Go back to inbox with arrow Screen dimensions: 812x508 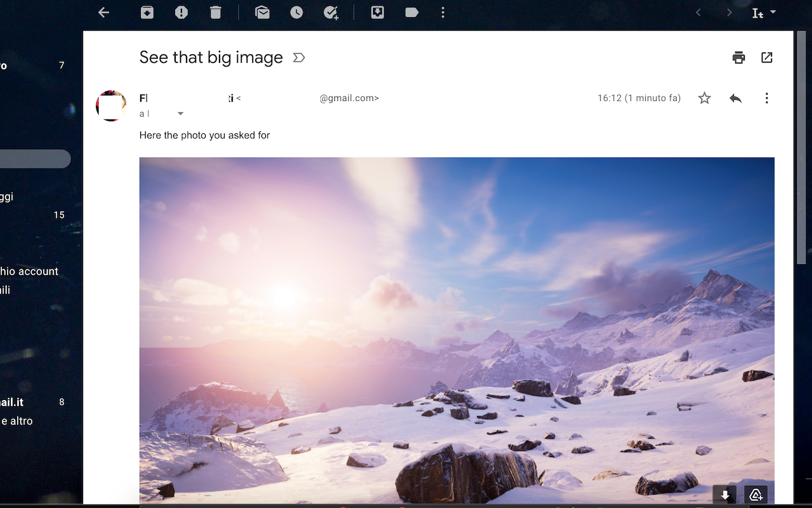[x=104, y=13]
